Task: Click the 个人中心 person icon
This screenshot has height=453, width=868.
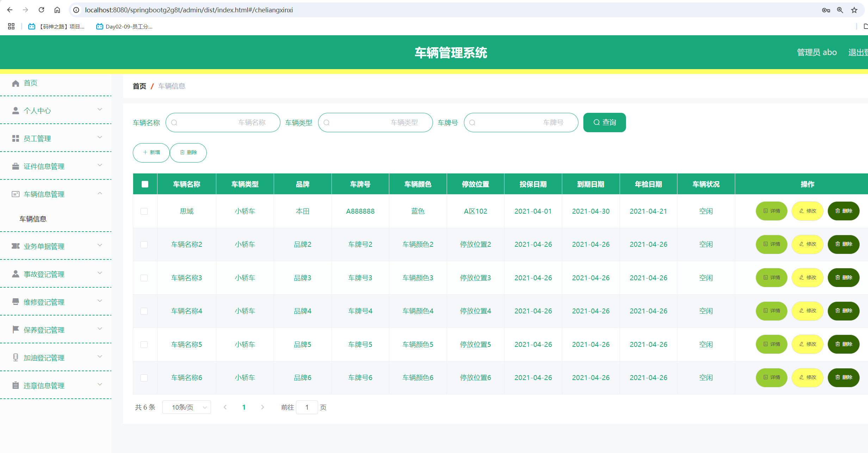Action: tap(15, 110)
